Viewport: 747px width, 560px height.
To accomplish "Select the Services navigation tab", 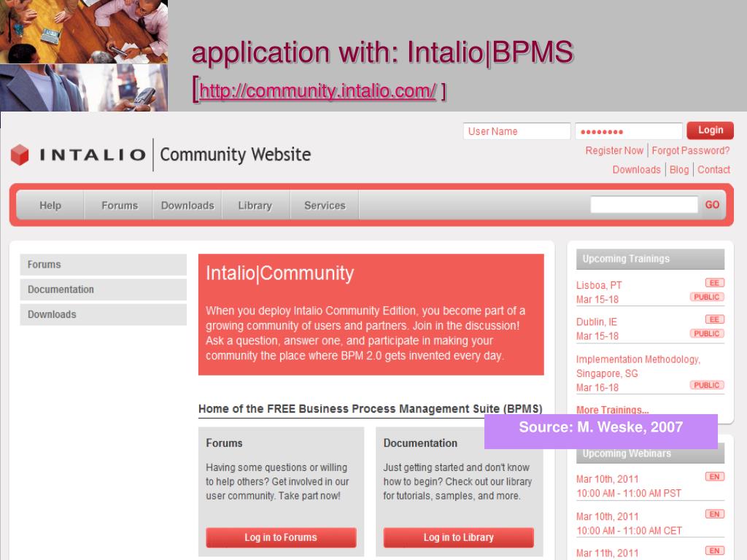I will pyautogui.click(x=325, y=205).
